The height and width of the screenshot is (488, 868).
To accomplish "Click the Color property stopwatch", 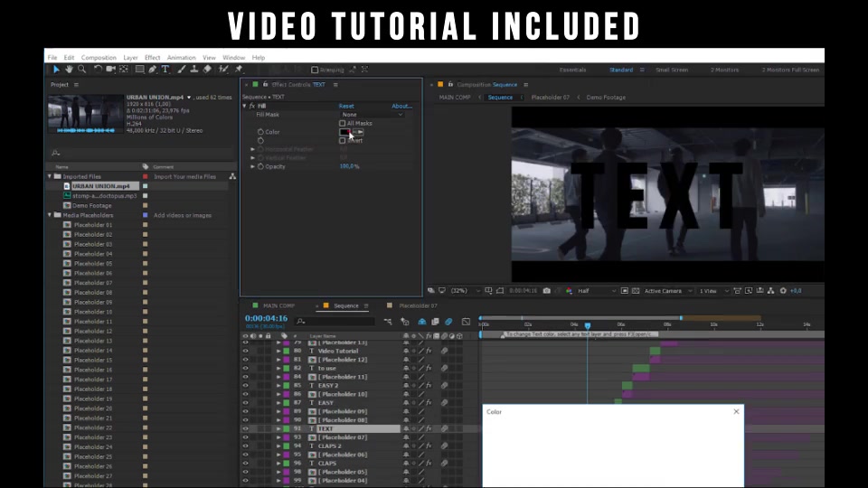I will (260, 132).
